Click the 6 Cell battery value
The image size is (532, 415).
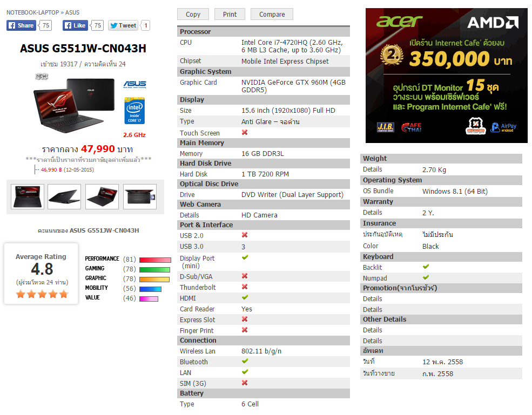[x=250, y=404]
